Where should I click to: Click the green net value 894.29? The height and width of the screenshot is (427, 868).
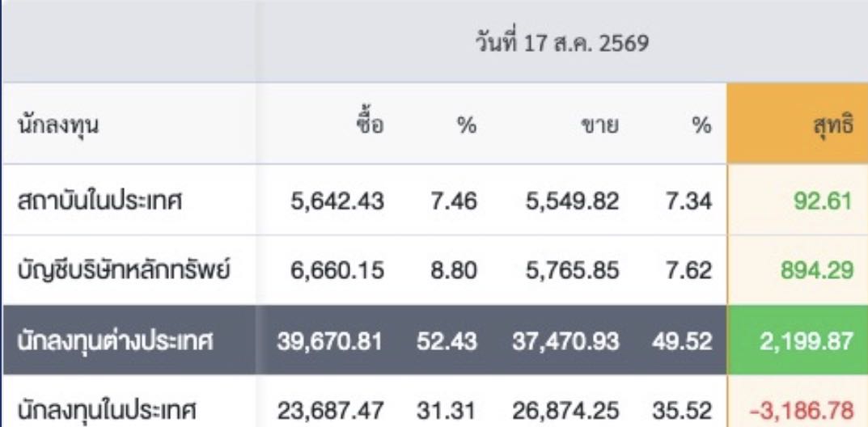click(817, 271)
